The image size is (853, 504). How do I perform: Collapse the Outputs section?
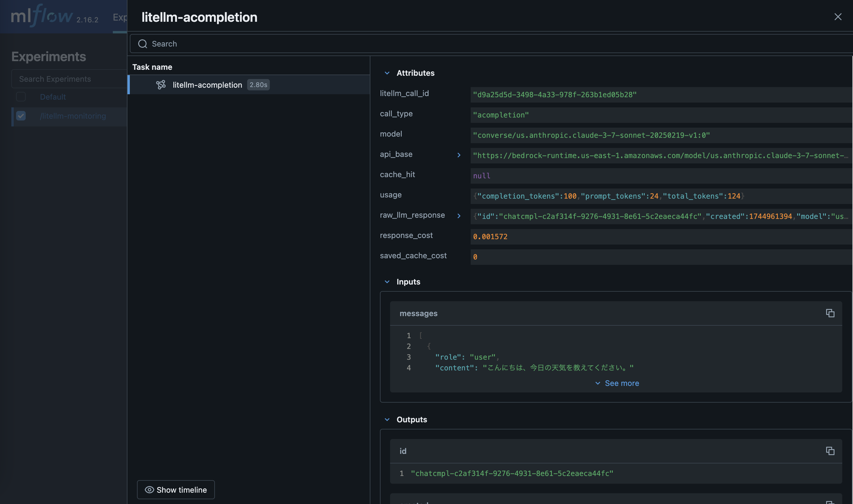pos(387,419)
